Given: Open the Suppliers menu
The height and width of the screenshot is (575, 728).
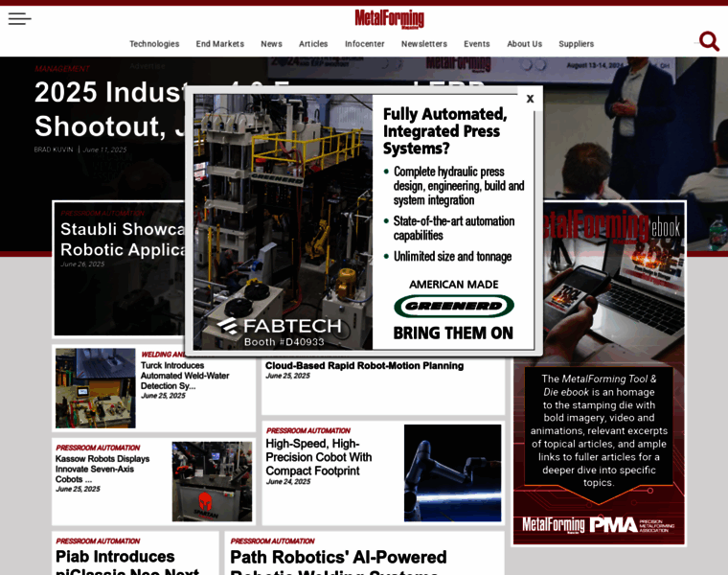Looking at the screenshot, I should [576, 44].
